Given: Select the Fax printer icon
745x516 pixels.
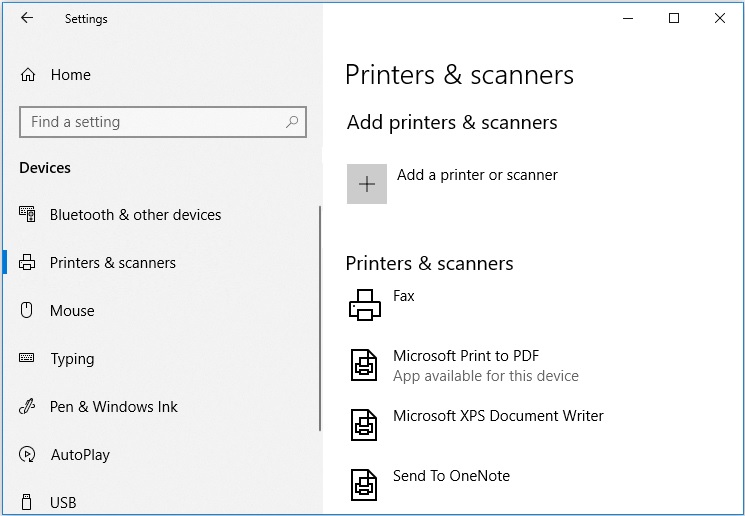Looking at the screenshot, I should [x=365, y=304].
